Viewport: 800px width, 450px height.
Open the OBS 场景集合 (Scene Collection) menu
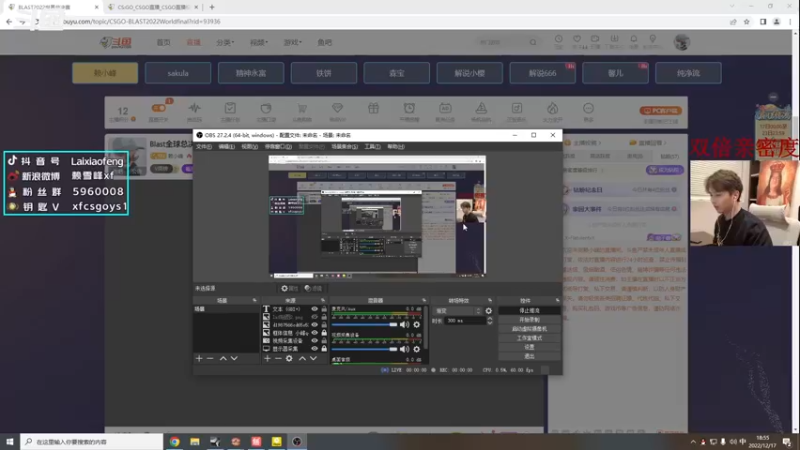pyautogui.click(x=344, y=147)
